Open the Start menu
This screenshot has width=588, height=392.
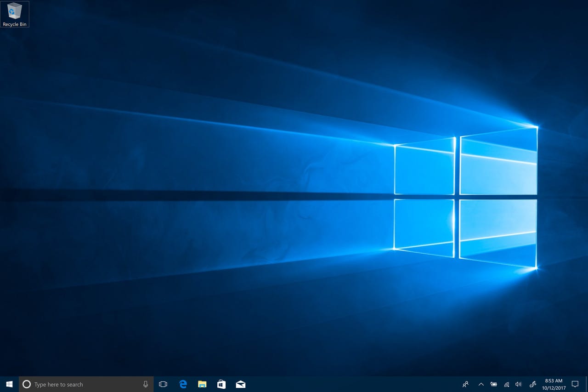tap(9, 384)
